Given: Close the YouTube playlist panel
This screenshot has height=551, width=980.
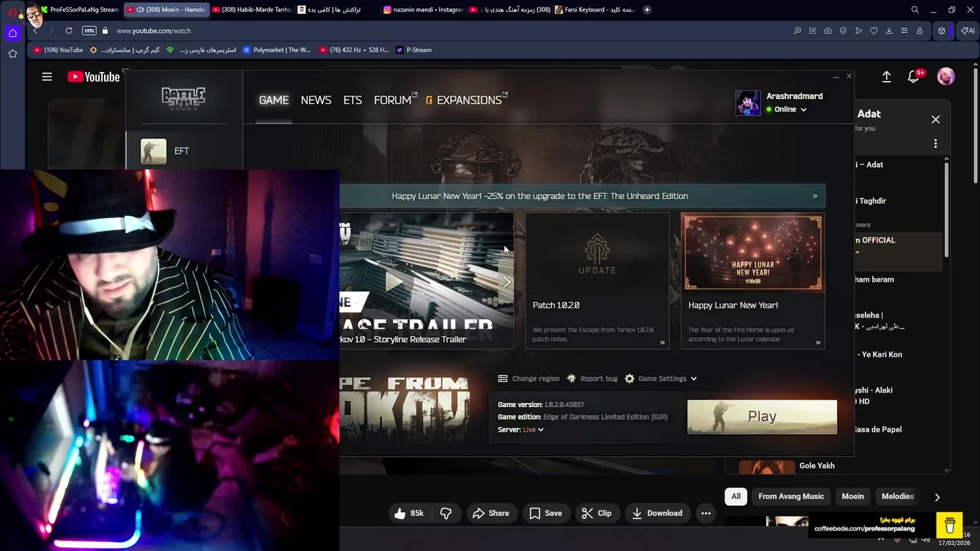Looking at the screenshot, I should coord(936,119).
